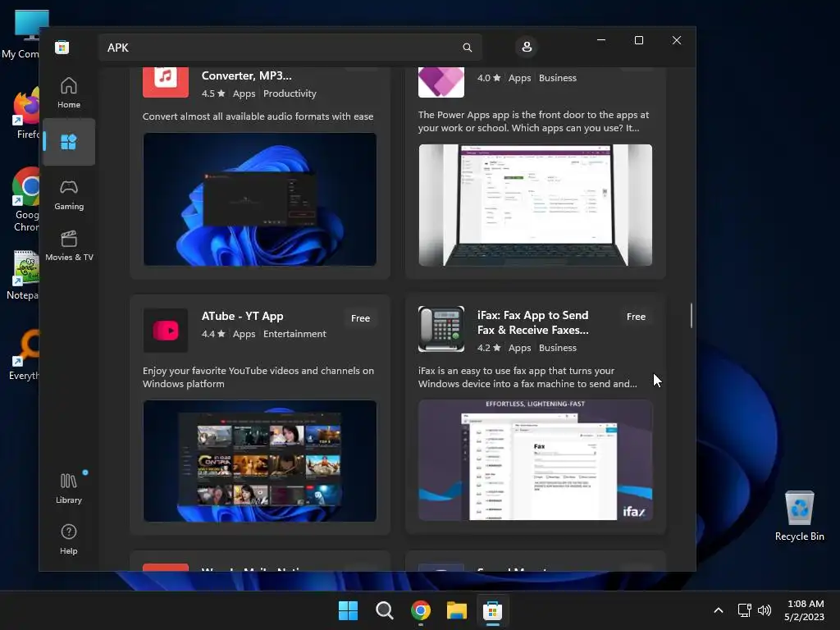Click the Productivity category on converter card
This screenshot has width=840, height=630.
click(x=290, y=94)
